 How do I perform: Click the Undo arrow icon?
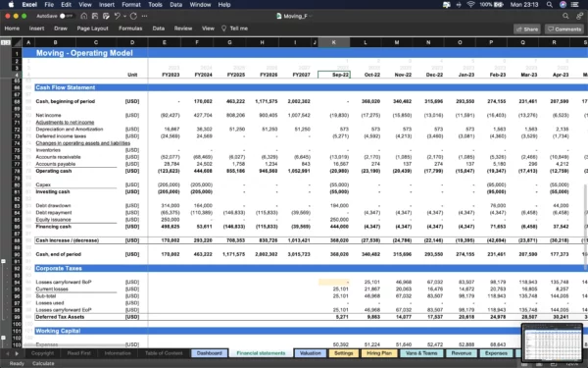[117, 16]
